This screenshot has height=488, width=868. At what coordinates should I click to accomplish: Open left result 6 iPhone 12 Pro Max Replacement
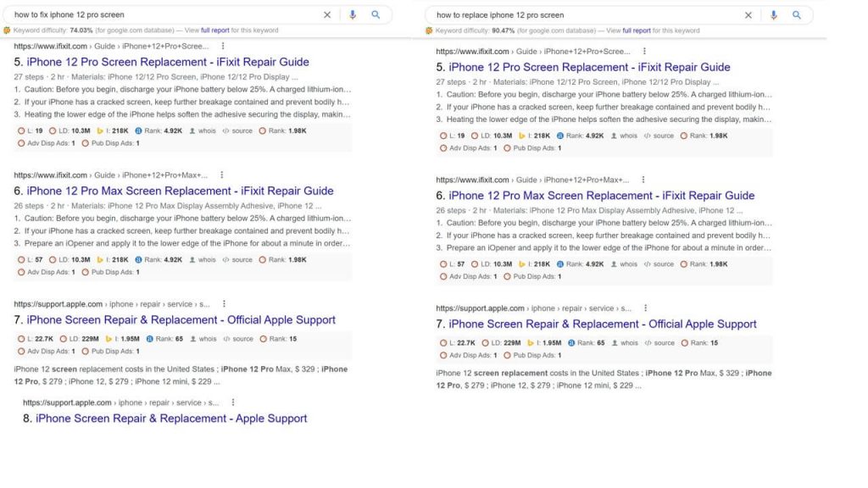tap(180, 191)
